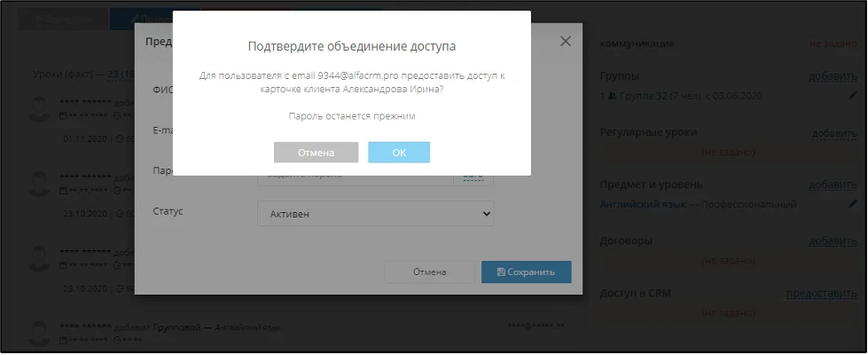
Task: Click the date 01.11.2020
Action: click(85, 138)
